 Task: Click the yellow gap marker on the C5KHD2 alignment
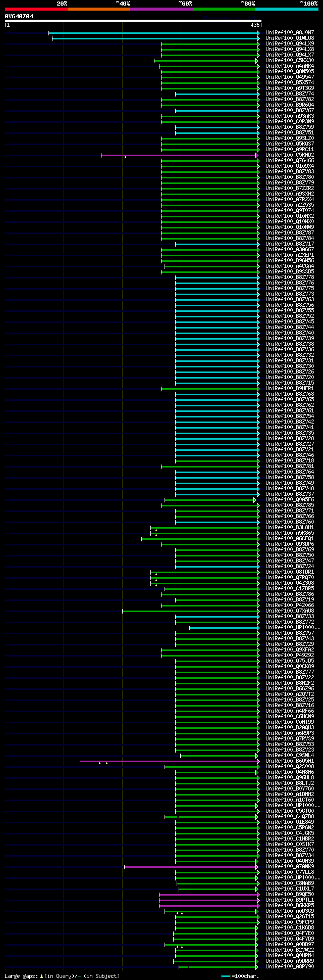click(x=125, y=158)
